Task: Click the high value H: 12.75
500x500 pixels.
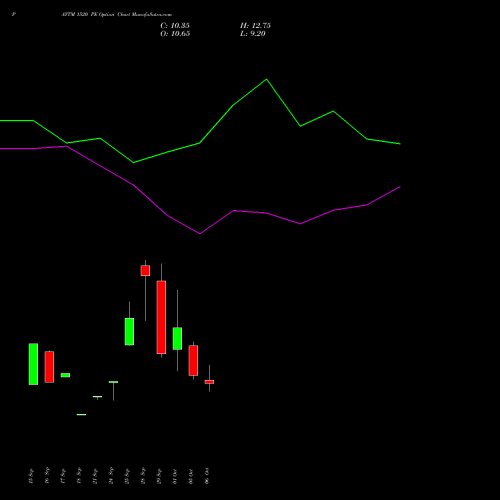Action: click(x=255, y=26)
